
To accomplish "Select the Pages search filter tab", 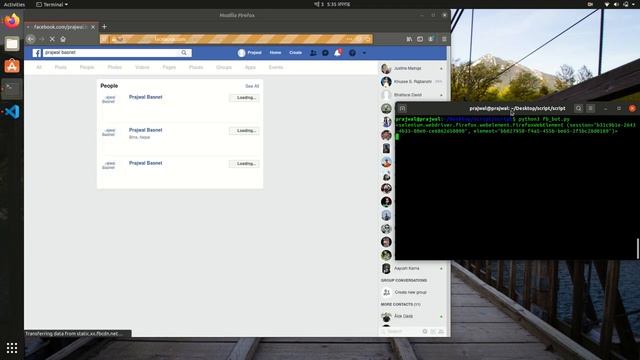I will (169, 67).
